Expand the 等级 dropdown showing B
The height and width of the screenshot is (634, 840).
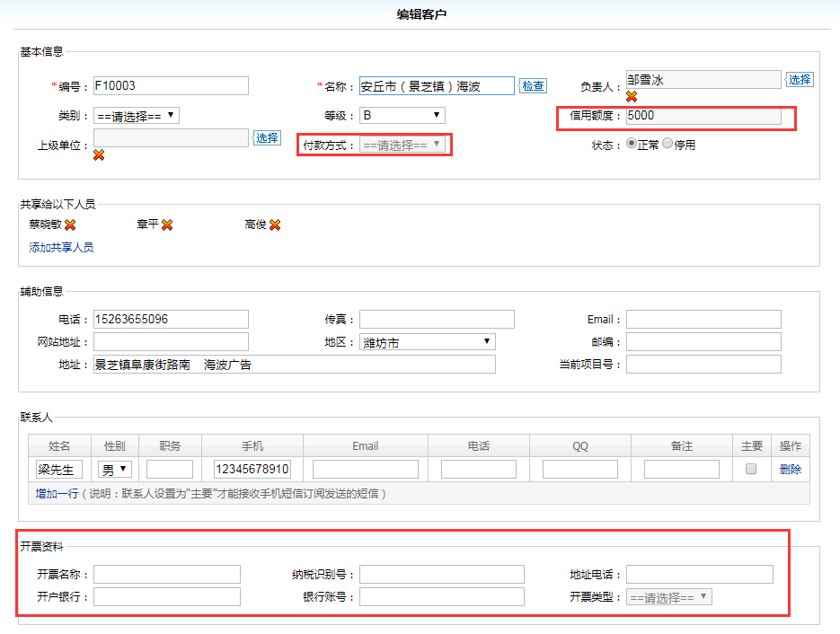point(402,115)
